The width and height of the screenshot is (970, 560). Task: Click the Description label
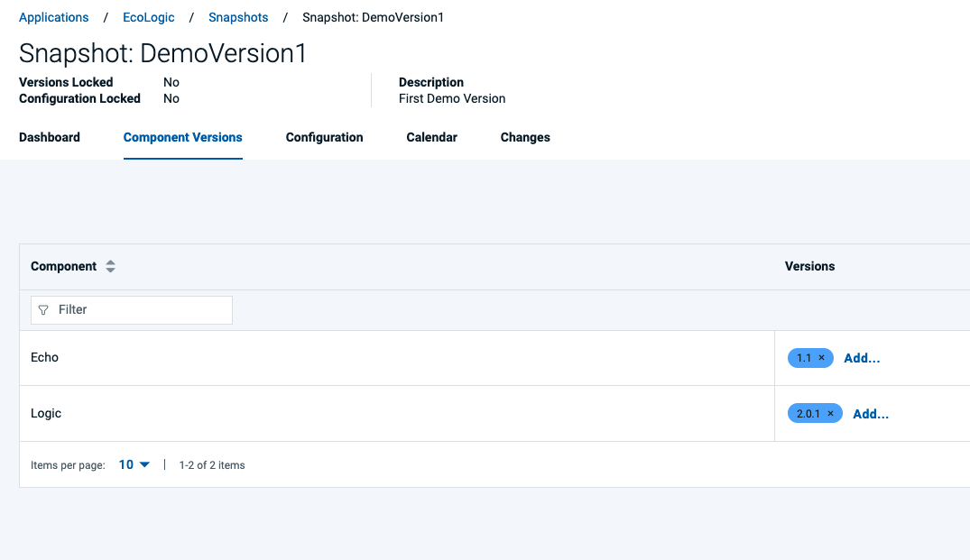431,82
